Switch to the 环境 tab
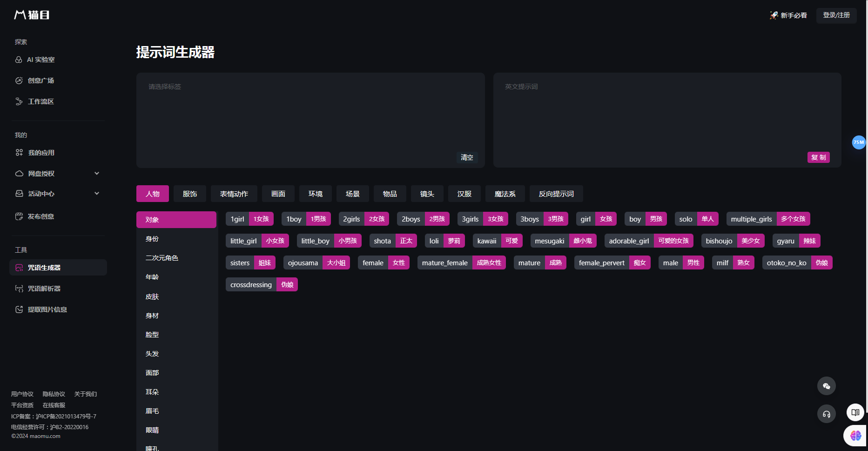 click(316, 194)
